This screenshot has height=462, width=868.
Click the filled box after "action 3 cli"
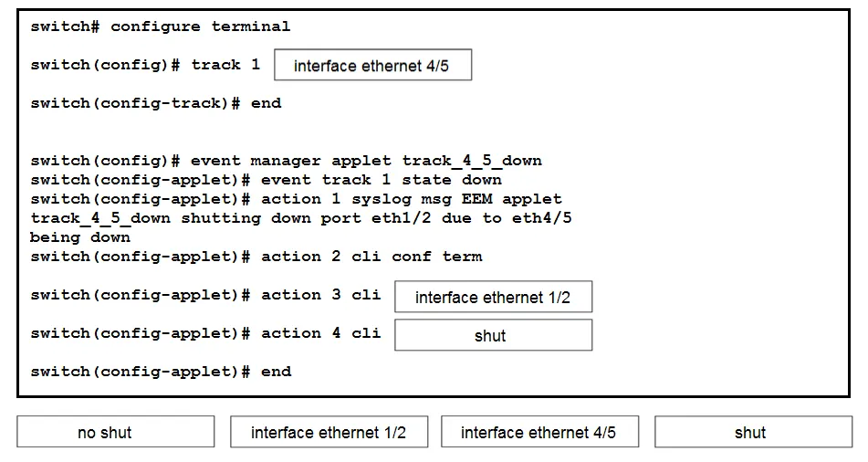tap(493, 297)
